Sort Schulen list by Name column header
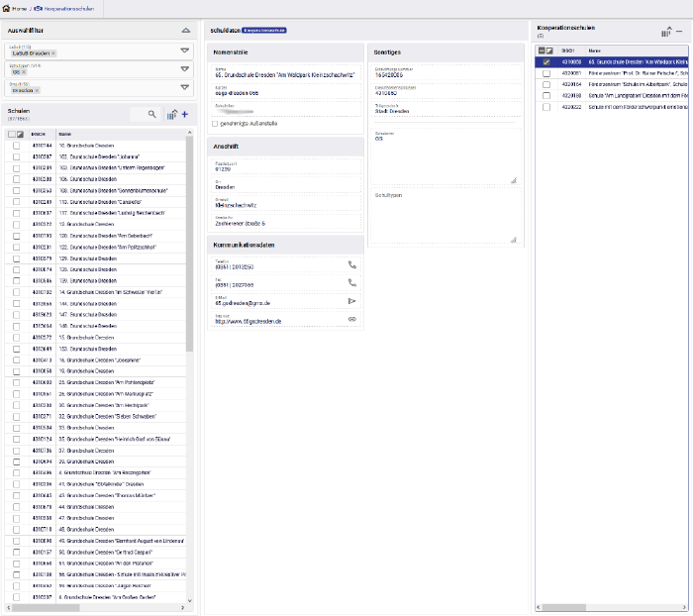Viewport: 693px width, 616px height. click(x=64, y=134)
